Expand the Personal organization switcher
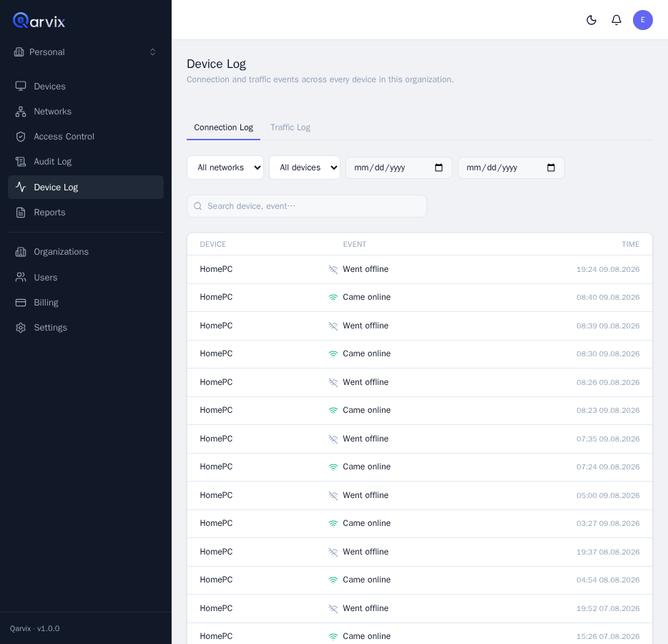The image size is (668, 644). pos(86,52)
